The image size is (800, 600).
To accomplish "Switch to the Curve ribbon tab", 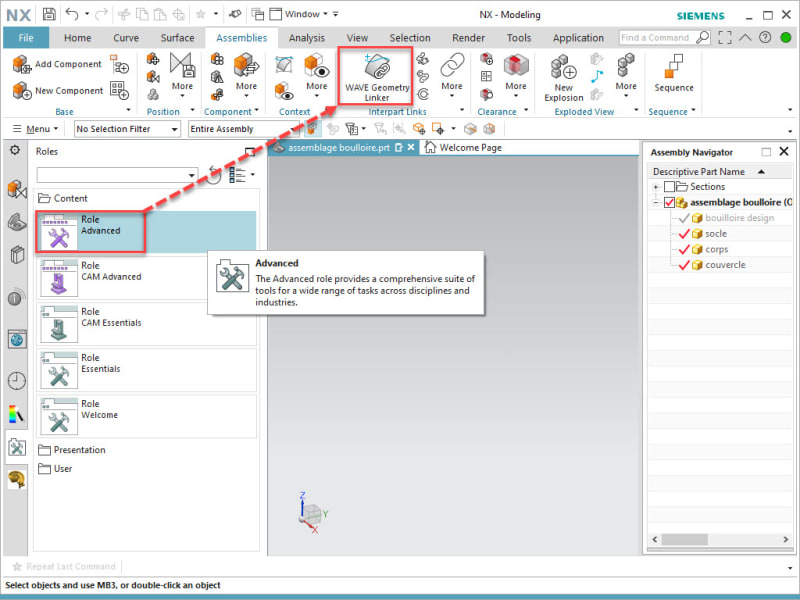I will 126,38.
